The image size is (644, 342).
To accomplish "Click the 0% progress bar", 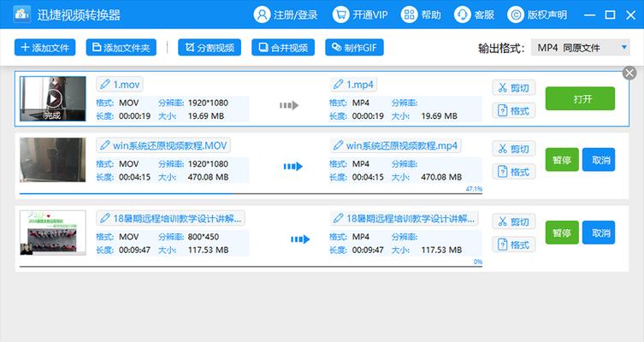I will [x=251, y=267].
